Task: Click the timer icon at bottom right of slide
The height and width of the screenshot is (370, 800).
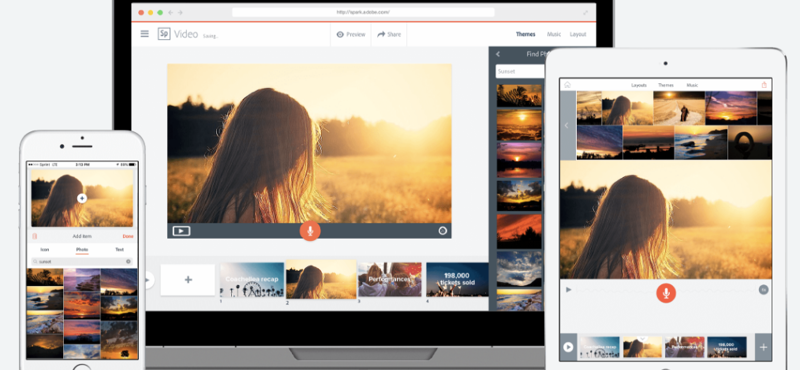Action: (442, 231)
